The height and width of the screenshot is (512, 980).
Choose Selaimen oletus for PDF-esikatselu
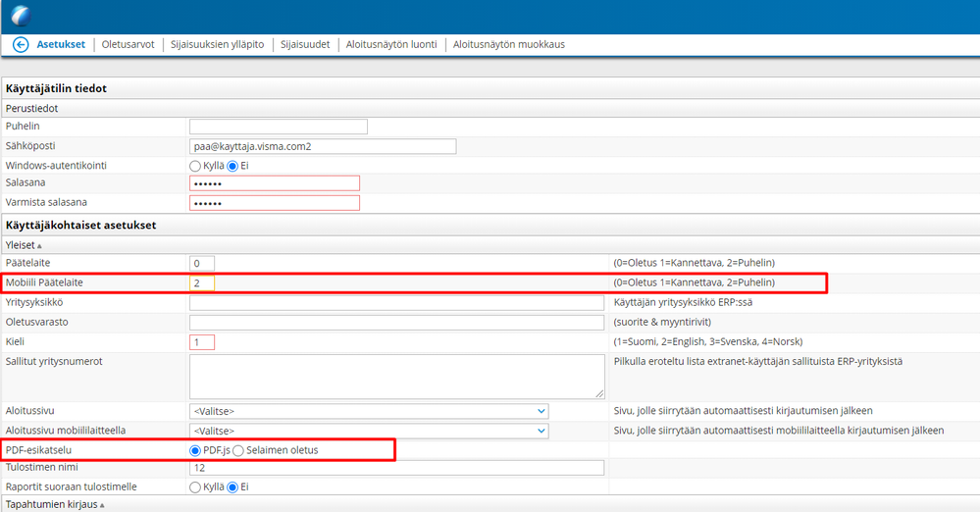point(238,451)
